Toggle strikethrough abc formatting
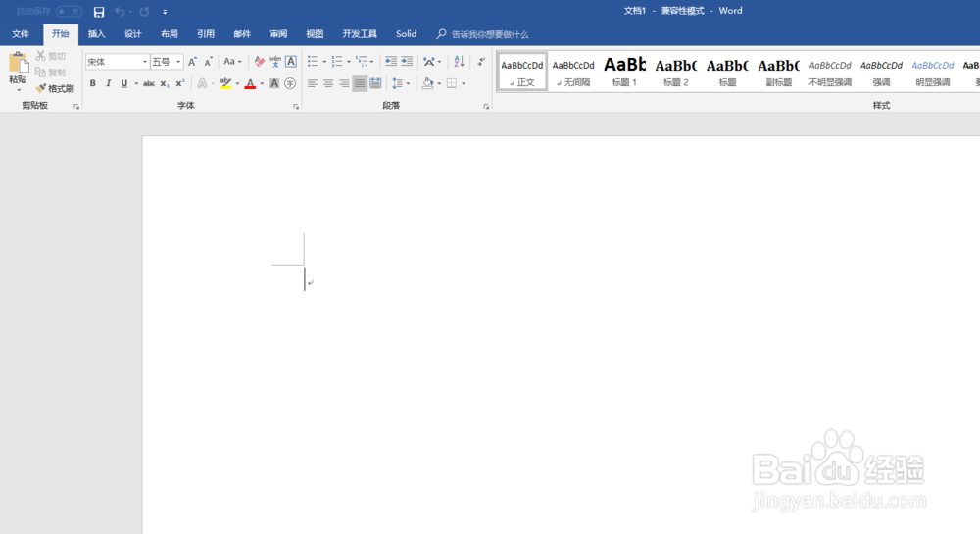The width and height of the screenshot is (980, 534). [x=149, y=83]
